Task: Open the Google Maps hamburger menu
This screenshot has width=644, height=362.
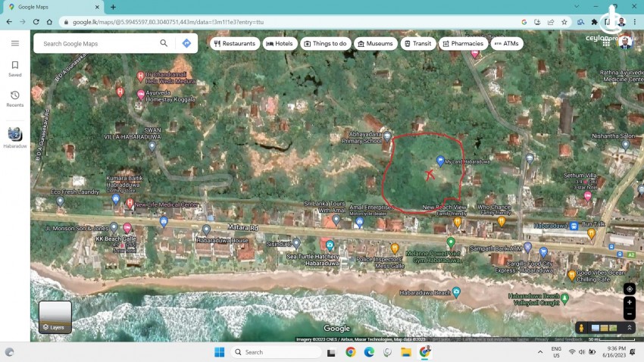Action: tap(14, 43)
